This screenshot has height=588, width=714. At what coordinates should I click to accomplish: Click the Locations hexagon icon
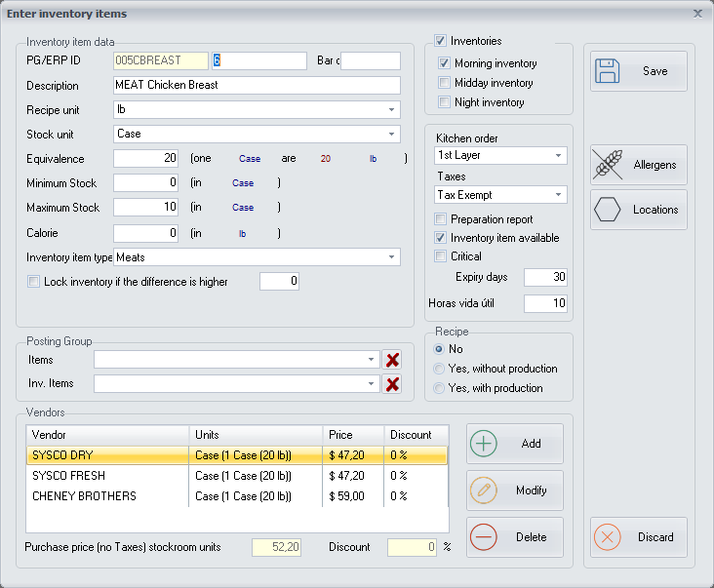tap(609, 210)
